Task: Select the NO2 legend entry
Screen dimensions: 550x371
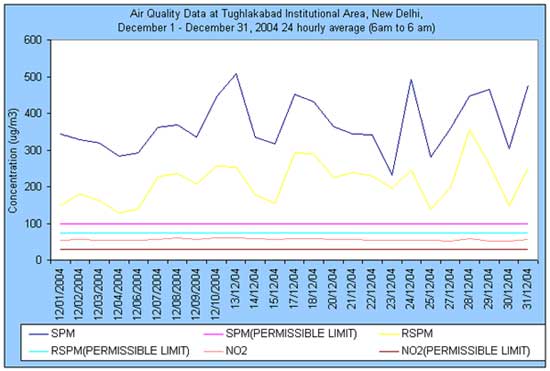Action: [x=225, y=351]
